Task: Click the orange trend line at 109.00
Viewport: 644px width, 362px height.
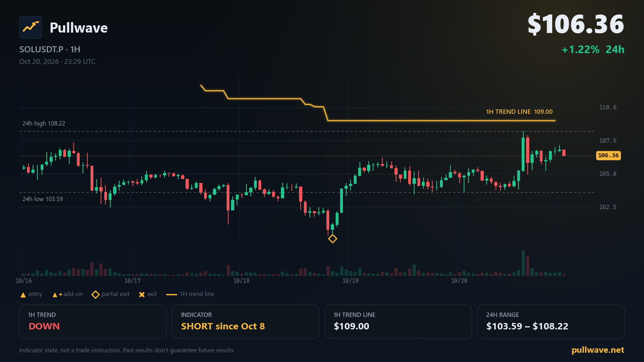Action: (442, 120)
